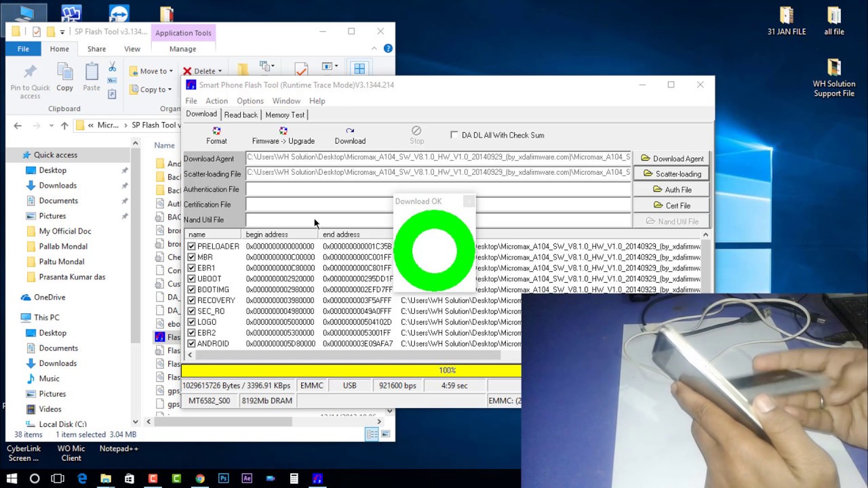Image resolution: width=868 pixels, height=488 pixels.
Task: Open the Share tab in Explorer
Action: [96, 49]
